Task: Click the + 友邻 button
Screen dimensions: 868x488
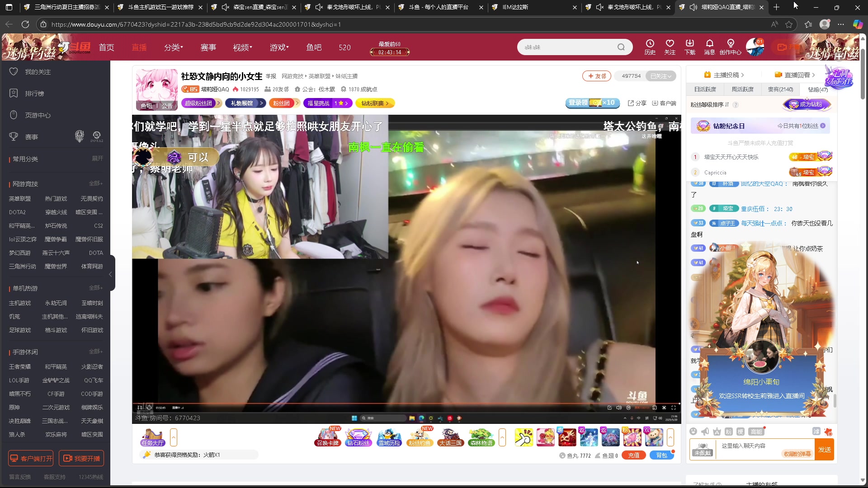Action: point(597,76)
